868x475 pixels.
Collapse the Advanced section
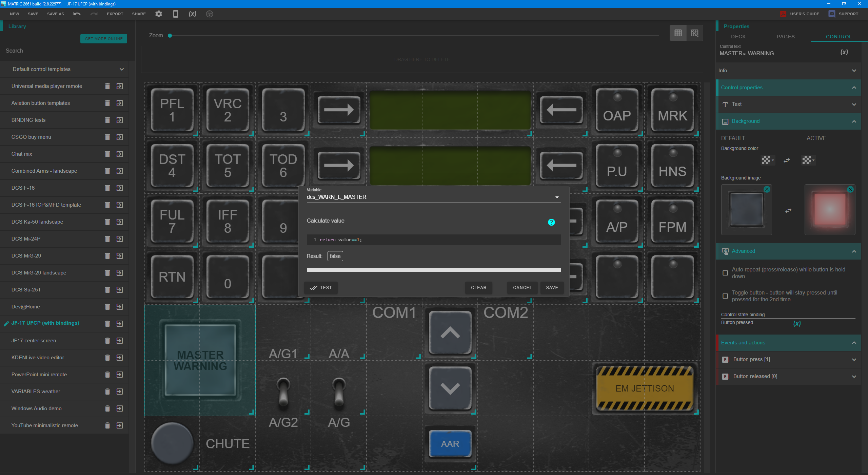789,251
